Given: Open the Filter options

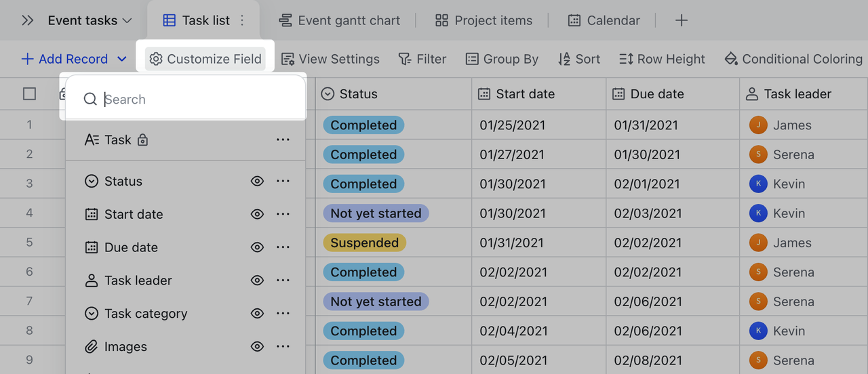Looking at the screenshot, I should (x=422, y=59).
